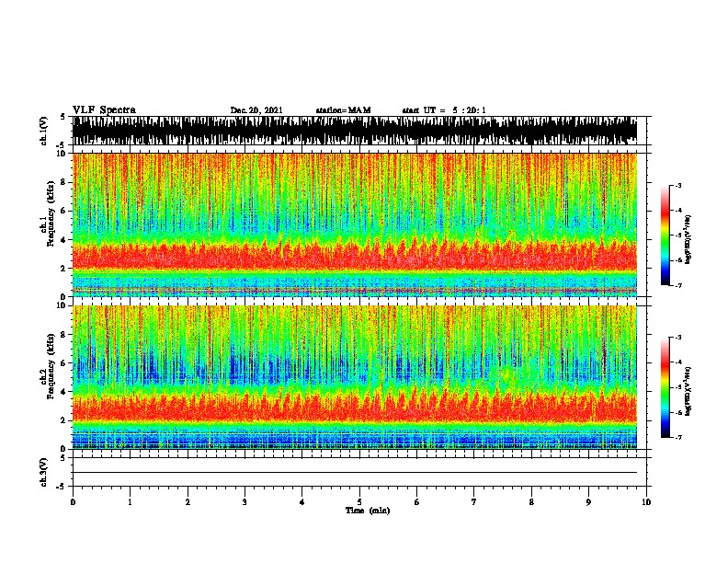Click the "-3" value on ch.1 colorbar
Viewport: 728px width, 563px height.
click(x=677, y=186)
